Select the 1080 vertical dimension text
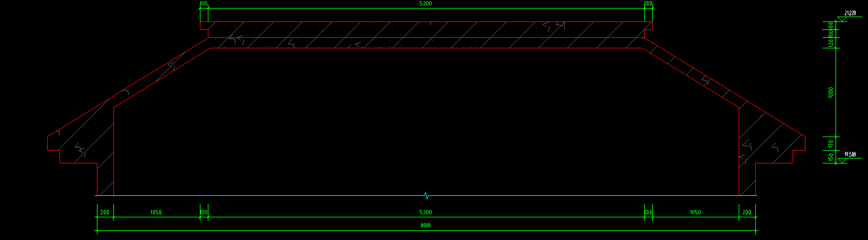868x240 pixels. [x=831, y=92]
